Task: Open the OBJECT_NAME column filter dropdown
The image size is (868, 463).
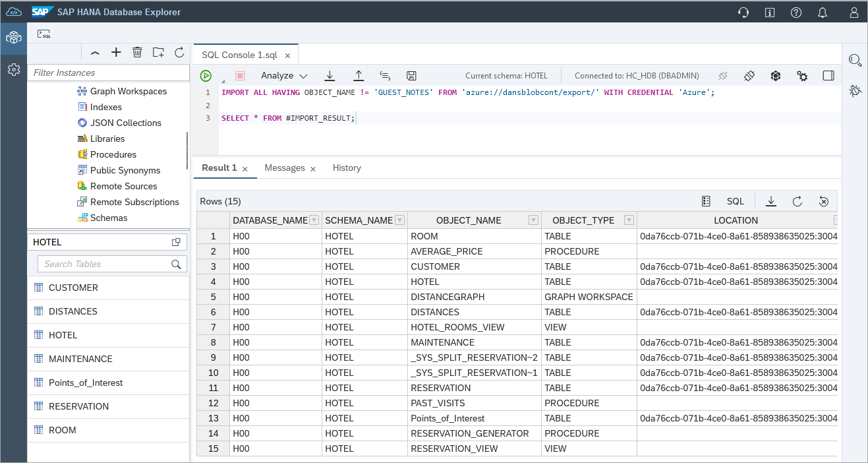Action: click(x=533, y=220)
